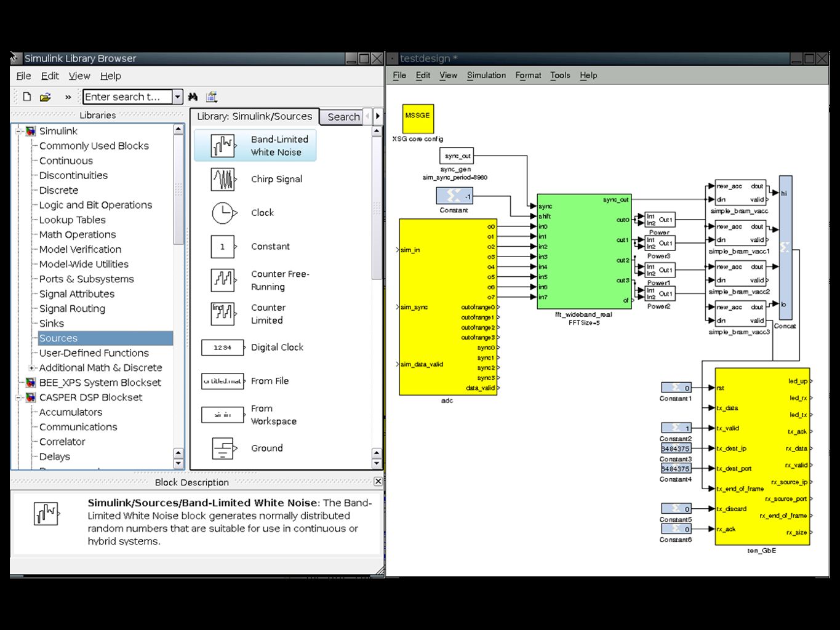Viewport: 840px width, 630px height.
Task: Select Signal Routing library
Action: pyautogui.click(x=72, y=309)
